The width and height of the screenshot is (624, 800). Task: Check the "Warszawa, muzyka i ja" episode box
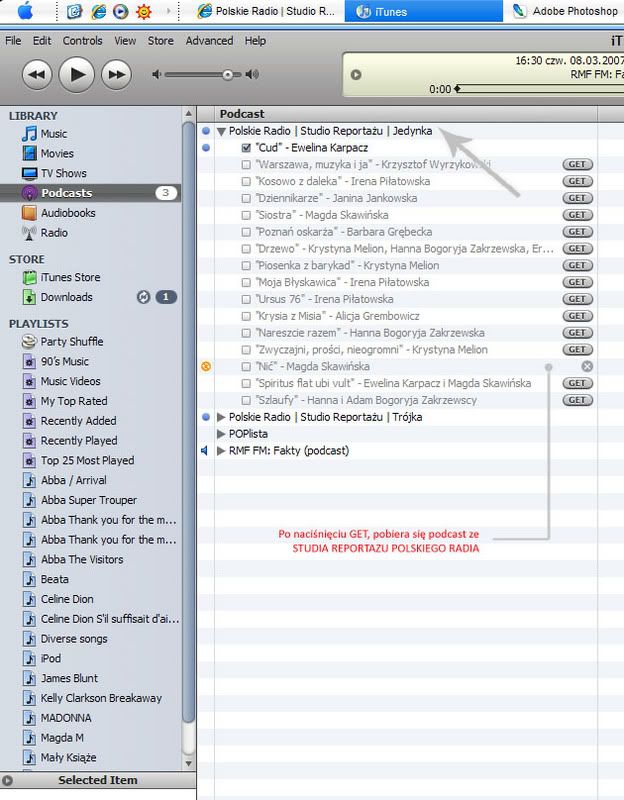(246, 165)
